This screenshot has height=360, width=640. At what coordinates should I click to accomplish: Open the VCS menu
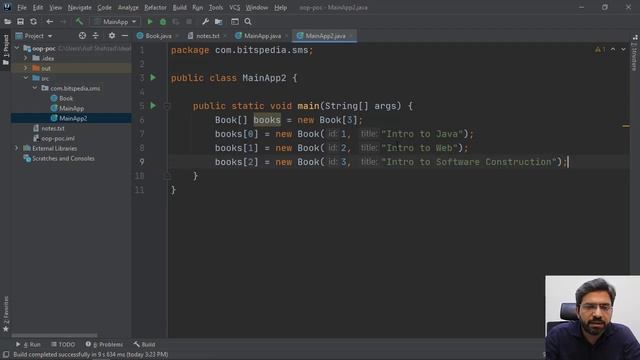pyautogui.click(x=234, y=7)
